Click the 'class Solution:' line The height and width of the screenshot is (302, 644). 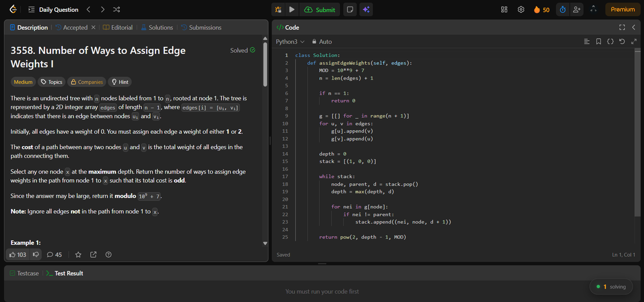(x=317, y=55)
